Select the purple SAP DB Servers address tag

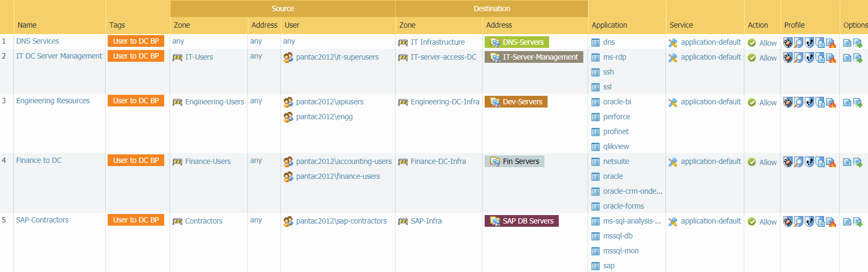(521, 221)
